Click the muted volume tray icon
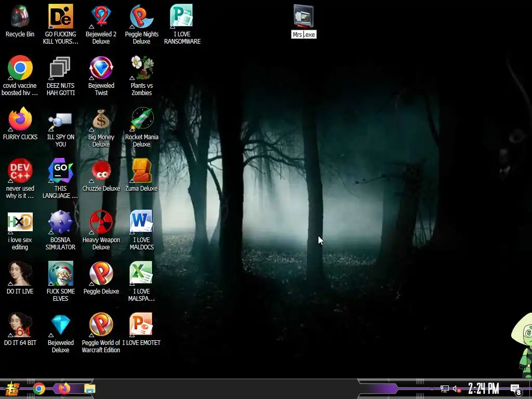The width and height of the screenshot is (532, 399). 457,389
